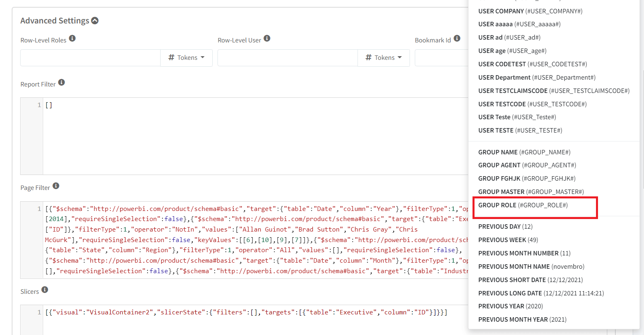This screenshot has width=644, height=335.
Task: Select GROUP ROLE token from list
Action: click(x=523, y=205)
